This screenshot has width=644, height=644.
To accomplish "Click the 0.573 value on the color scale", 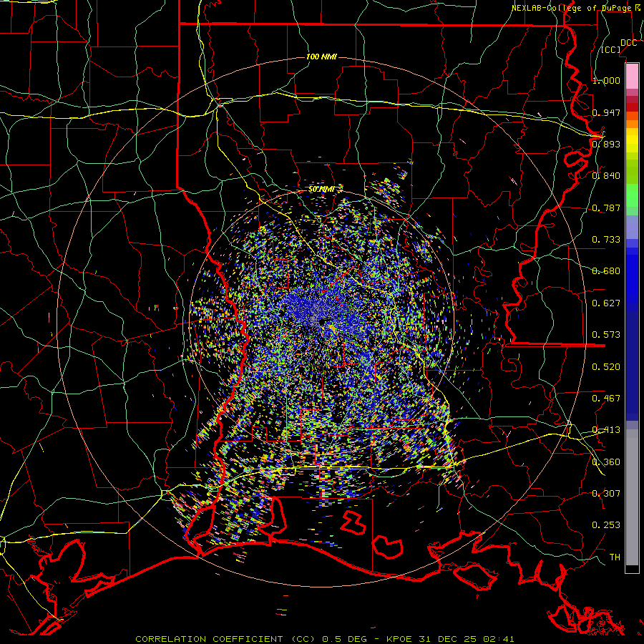I will click(x=606, y=334).
